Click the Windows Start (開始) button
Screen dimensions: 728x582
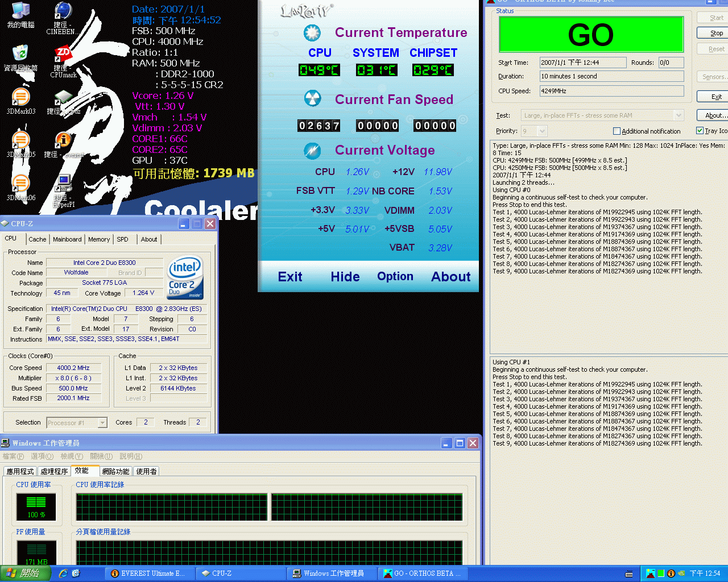[x=25, y=573]
